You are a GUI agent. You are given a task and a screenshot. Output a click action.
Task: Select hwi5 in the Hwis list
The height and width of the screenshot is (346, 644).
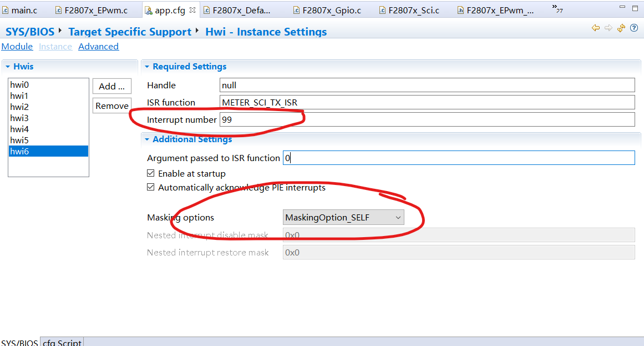tap(48, 141)
